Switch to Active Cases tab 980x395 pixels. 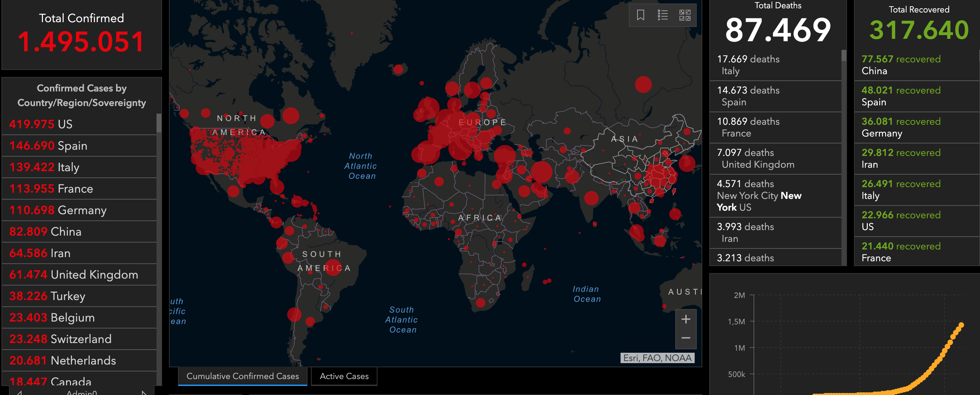tap(344, 376)
